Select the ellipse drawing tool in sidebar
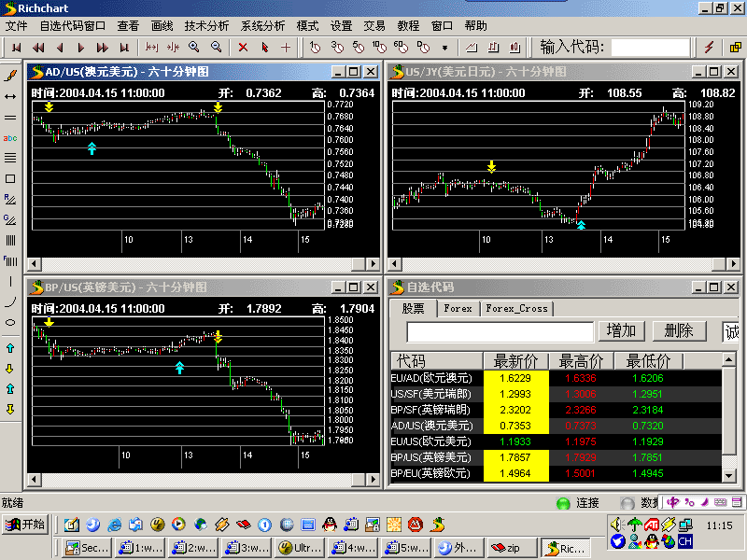 coord(10,322)
